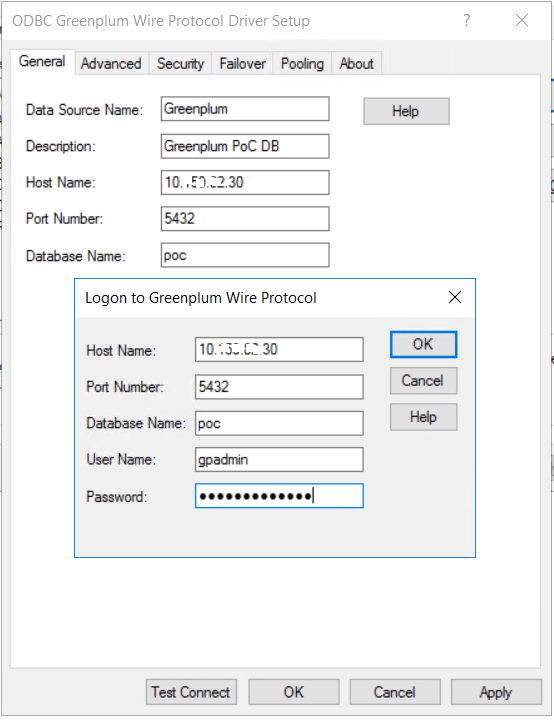
Task: Open the Security tab
Action: tap(180, 63)
